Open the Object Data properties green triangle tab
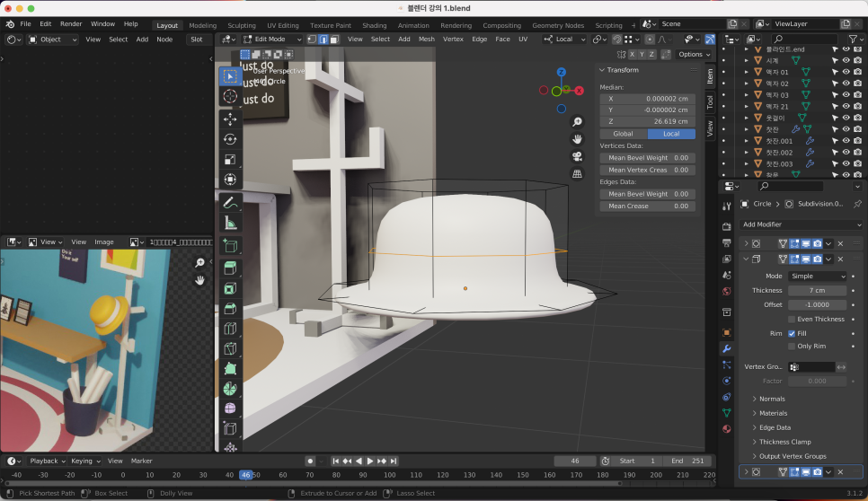 727,412
